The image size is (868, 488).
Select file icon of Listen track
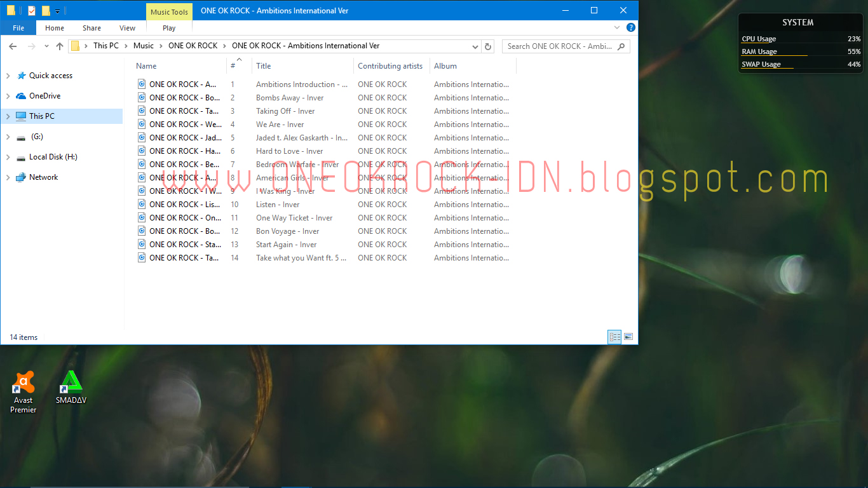click(142, 204)
